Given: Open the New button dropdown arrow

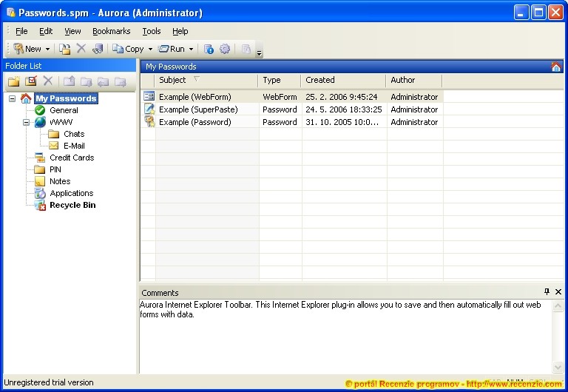Looking at the screenshot, I should (x=48, y=50).
